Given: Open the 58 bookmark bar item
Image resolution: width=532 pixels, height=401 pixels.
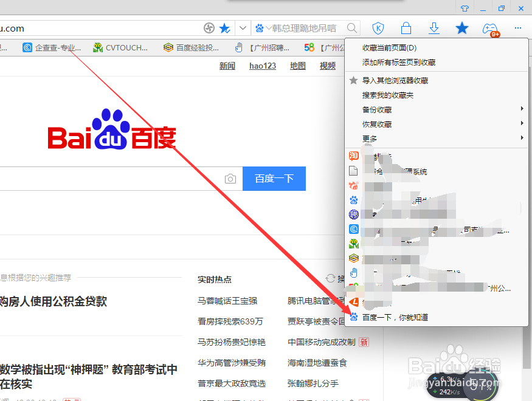Looking at the screenshot, I should click(x=324, y=48).
